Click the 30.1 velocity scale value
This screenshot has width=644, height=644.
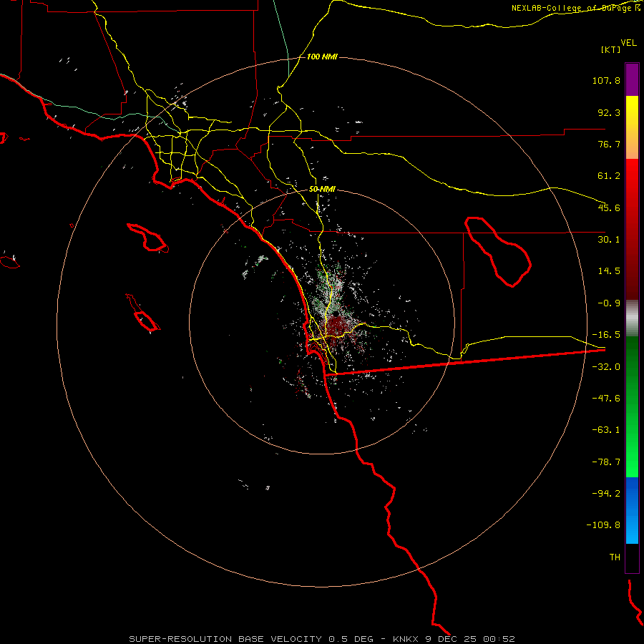coord(609,240)
